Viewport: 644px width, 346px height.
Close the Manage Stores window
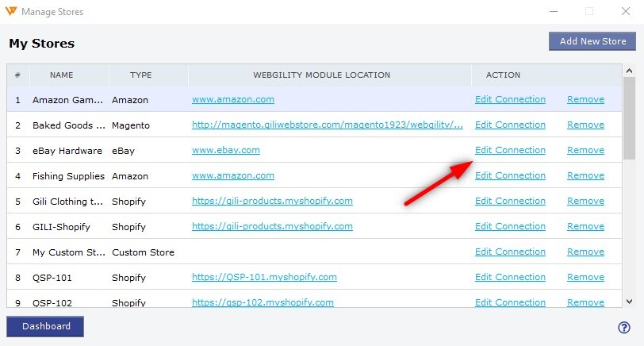[626, 11]
